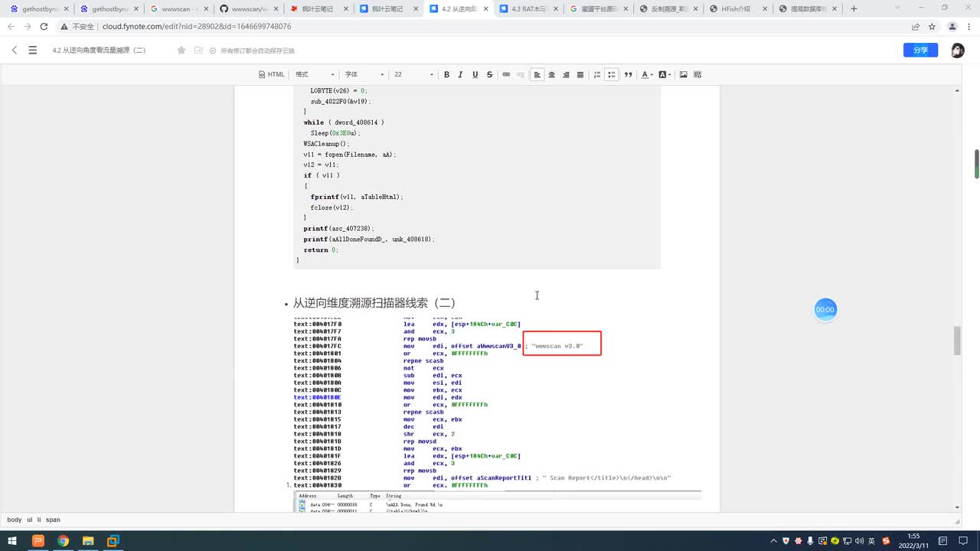This screenshot has height=551, width=980.
Task: Click the heading 从逆向维度溯源扫描器线索（二）
Action: pos(374,303)
